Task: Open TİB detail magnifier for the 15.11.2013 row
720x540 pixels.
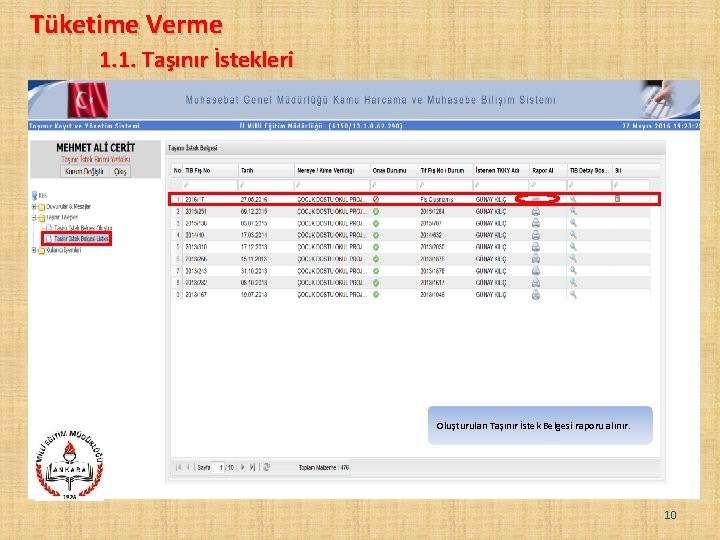Action: click(573, 259)
